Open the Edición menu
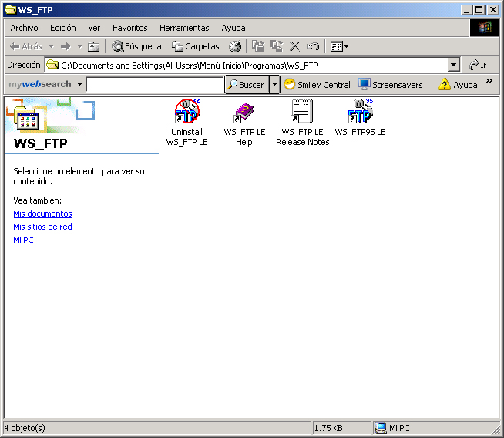The width and height of the screenshot is (504, 438). pyautogui.click(x=63, y=29)
